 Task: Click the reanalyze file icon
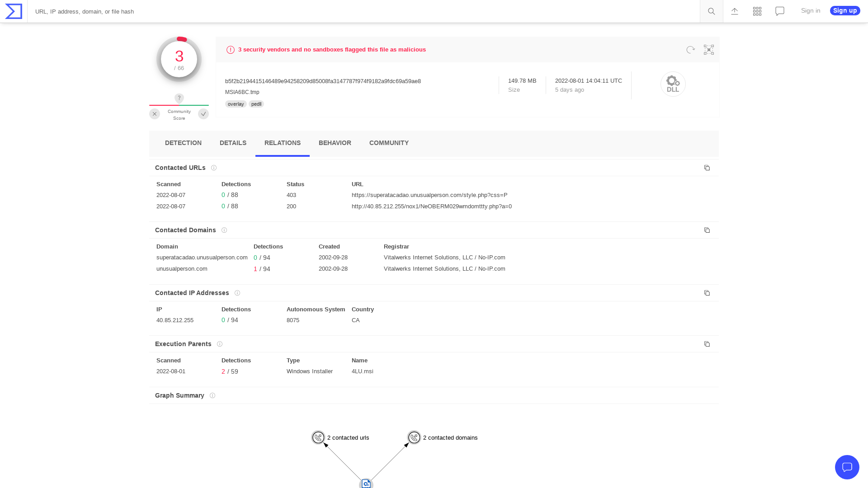tap(690, 50)
